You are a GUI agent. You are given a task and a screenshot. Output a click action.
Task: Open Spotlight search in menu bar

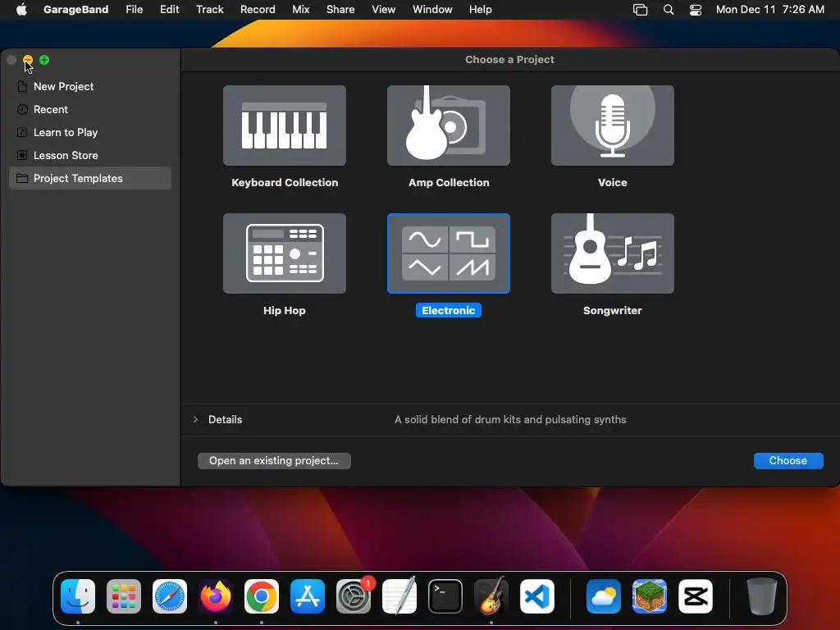click(x=668, y=9)
